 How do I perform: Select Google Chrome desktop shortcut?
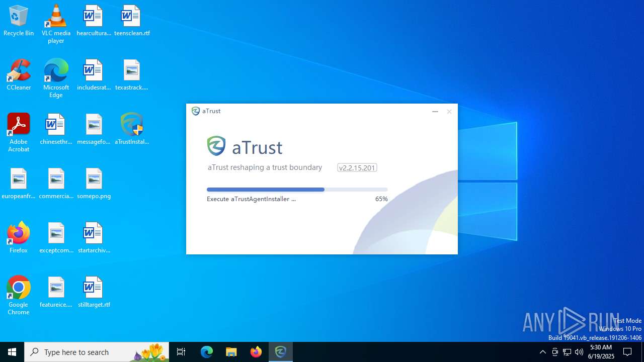(x=19, y=296)
